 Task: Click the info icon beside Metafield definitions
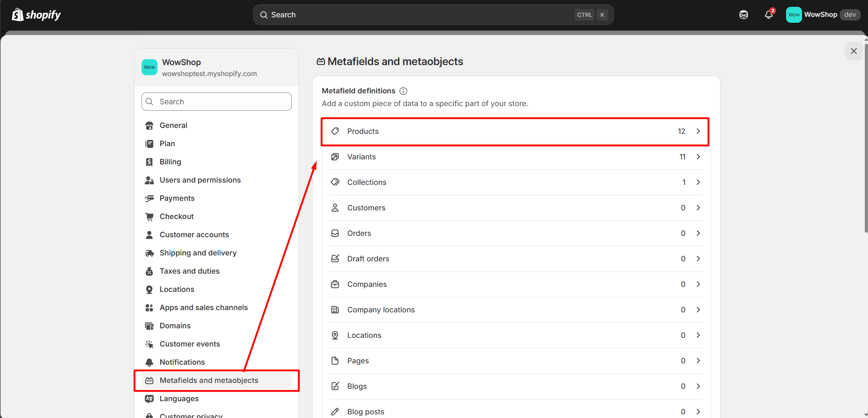click(403, 91)
